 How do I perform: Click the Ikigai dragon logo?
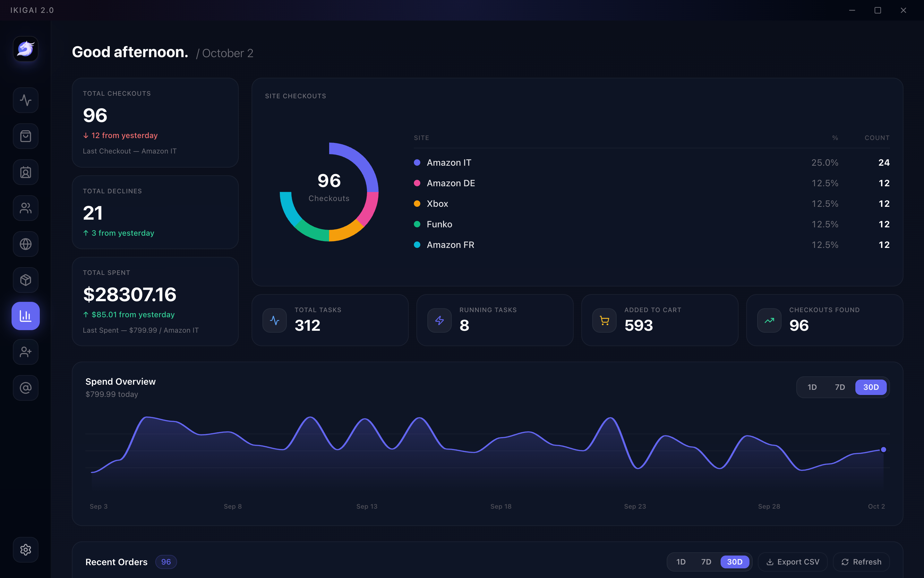(26, 49)
